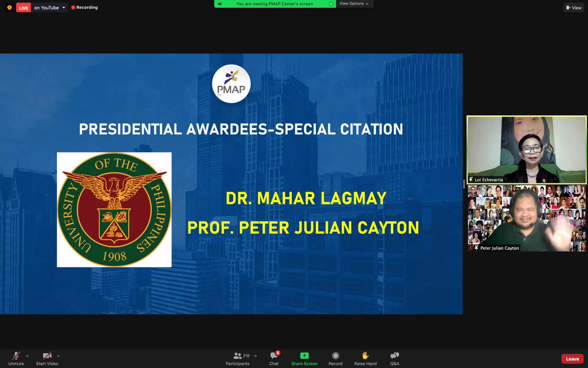The width and height of the screenshot is (588, 368).
Task: Click the muted mic icon on Peter Julian Cayton's tile
Action: coord(471,248)
